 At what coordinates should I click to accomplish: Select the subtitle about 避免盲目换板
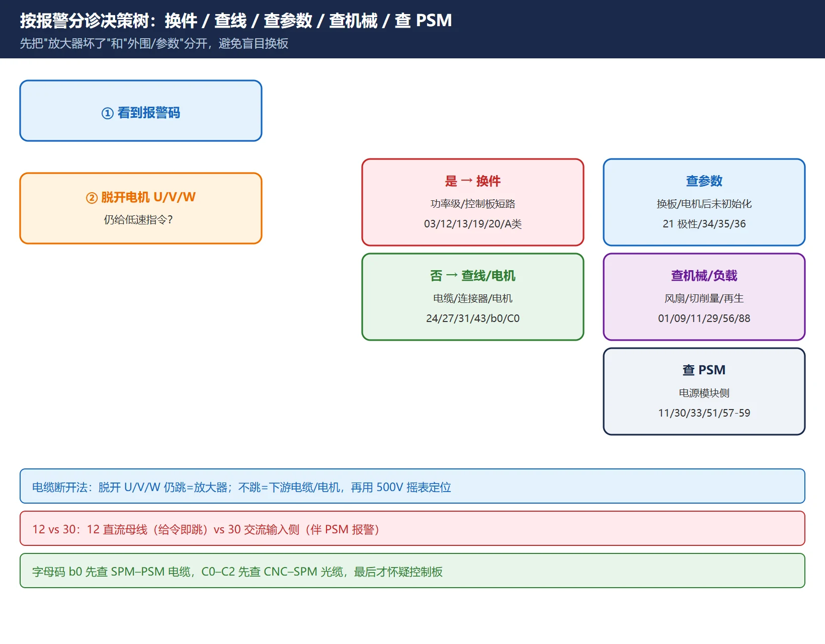pyautogui.click(x=154, y=44)
